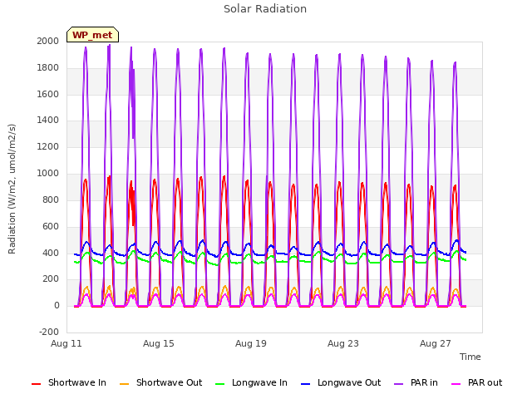Click the PAR in legend label
The width and height of the screenshot is (532, 399).
coord(424,382)
